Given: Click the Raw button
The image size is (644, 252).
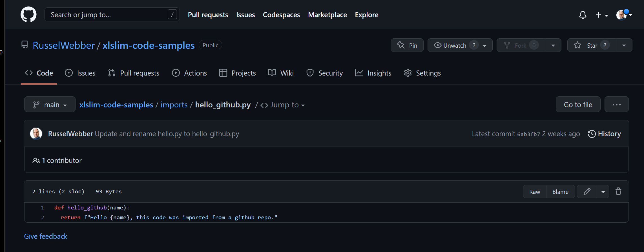Looking at the screenshot, I should [535, 192].
